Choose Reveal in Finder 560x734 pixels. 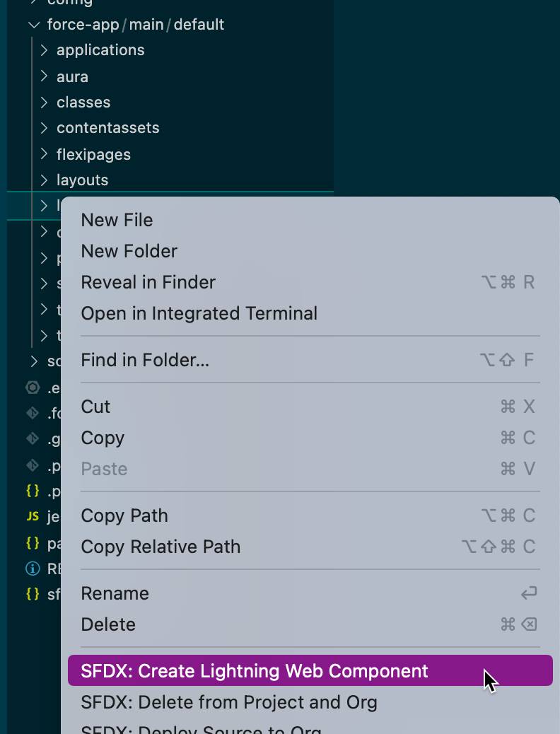click(148, 282)
